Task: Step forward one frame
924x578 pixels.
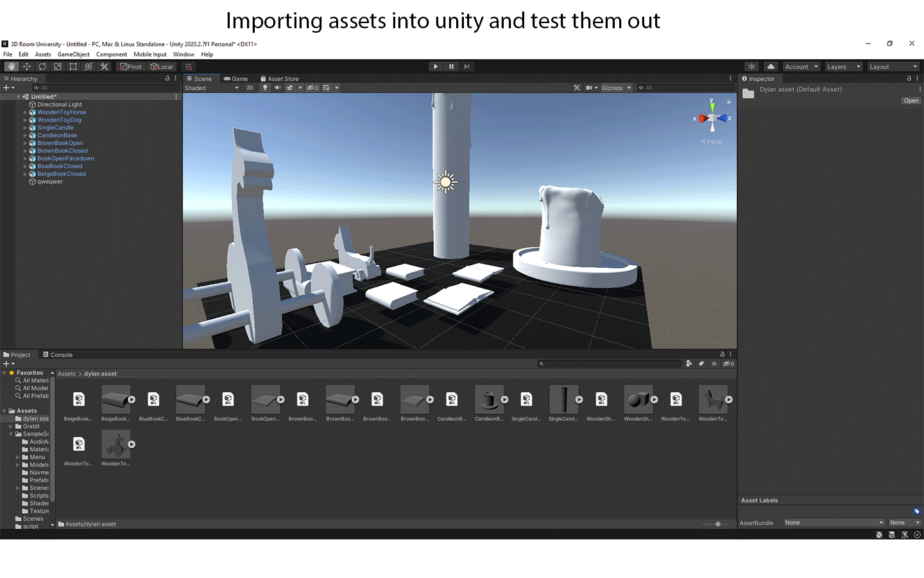Action: click(466, 67)
